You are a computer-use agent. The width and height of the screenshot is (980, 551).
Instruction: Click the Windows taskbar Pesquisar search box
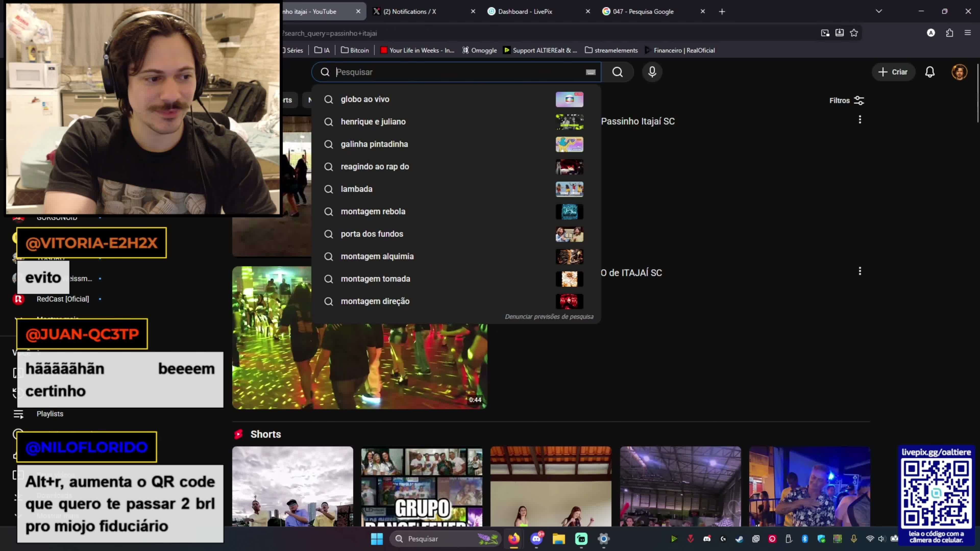pos(445,539)
